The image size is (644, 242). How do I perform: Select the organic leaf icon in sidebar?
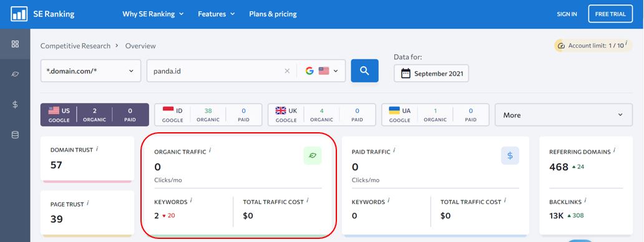15,74
